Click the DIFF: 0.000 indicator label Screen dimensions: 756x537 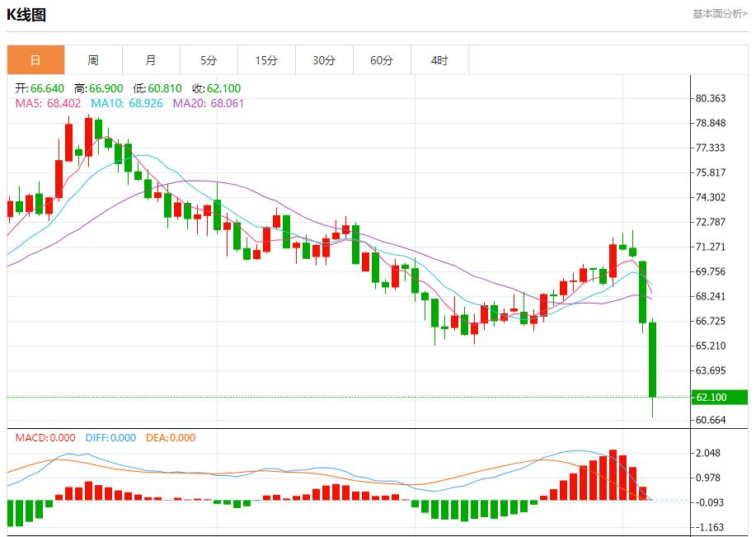click(x=109, y=438)
